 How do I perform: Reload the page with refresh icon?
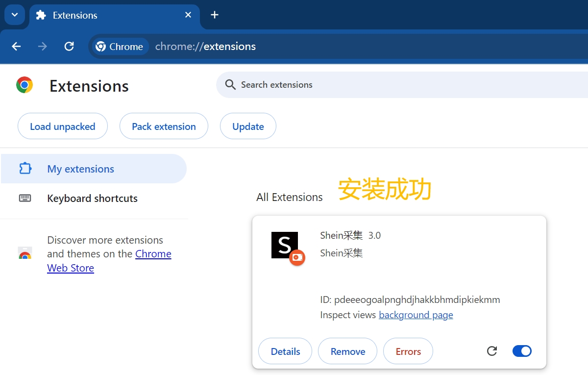point(69,47)
